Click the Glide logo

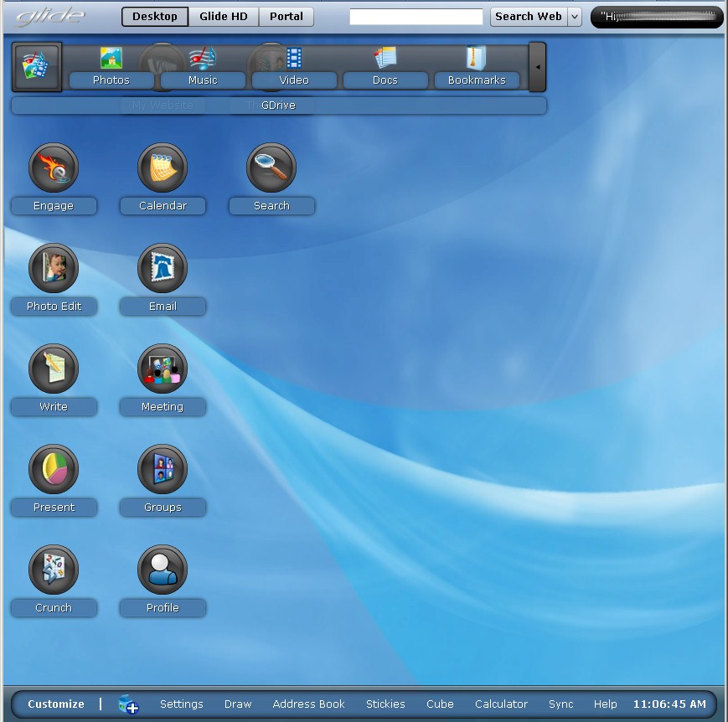pos(50,17)
